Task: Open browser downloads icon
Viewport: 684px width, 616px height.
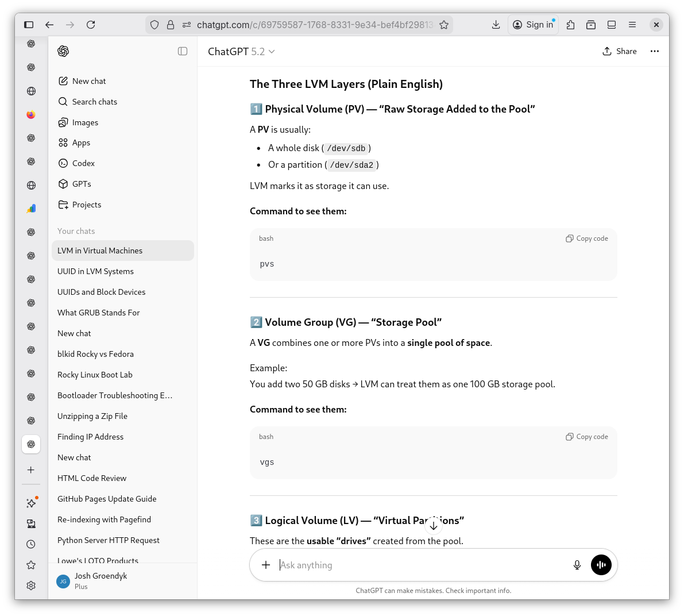Action: (496, 25)
